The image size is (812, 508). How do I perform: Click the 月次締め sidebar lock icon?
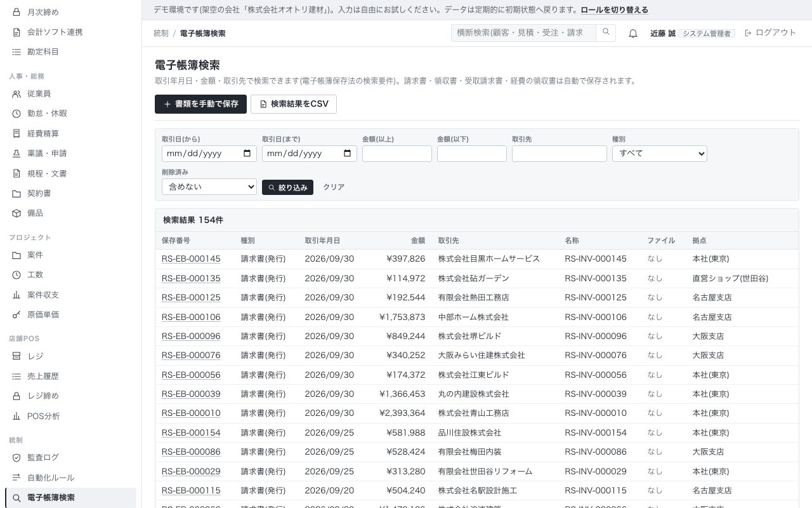point(16,12)
